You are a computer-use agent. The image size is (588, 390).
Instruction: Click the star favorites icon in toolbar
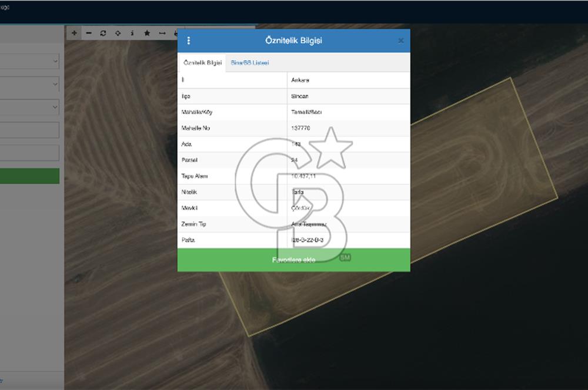click(147, 33)
